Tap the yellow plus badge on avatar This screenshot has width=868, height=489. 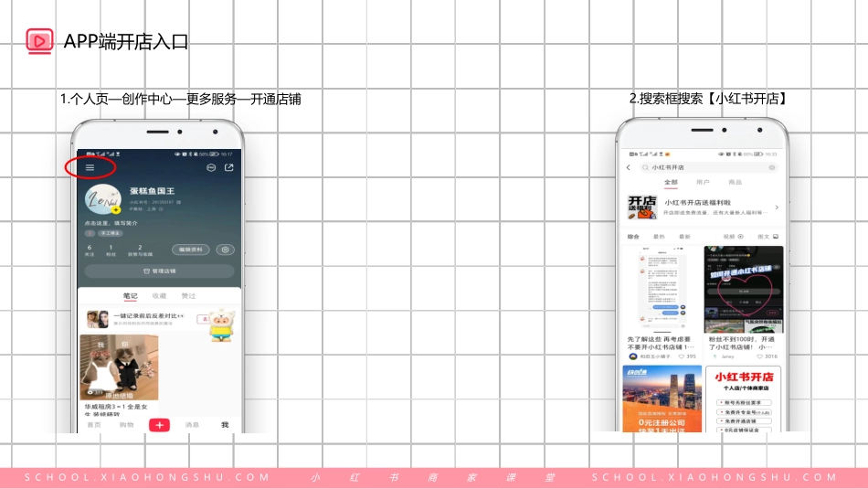pos(116,210)
